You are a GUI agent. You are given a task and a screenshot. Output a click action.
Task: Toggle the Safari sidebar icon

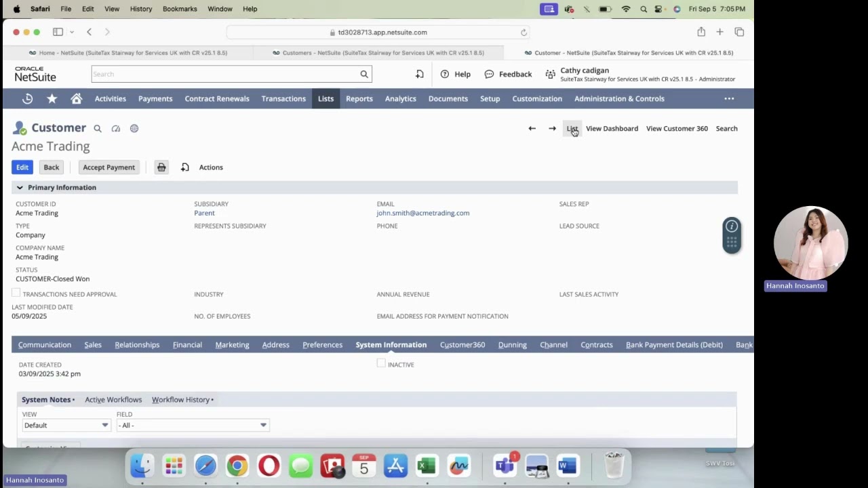[x=58, y=32]
